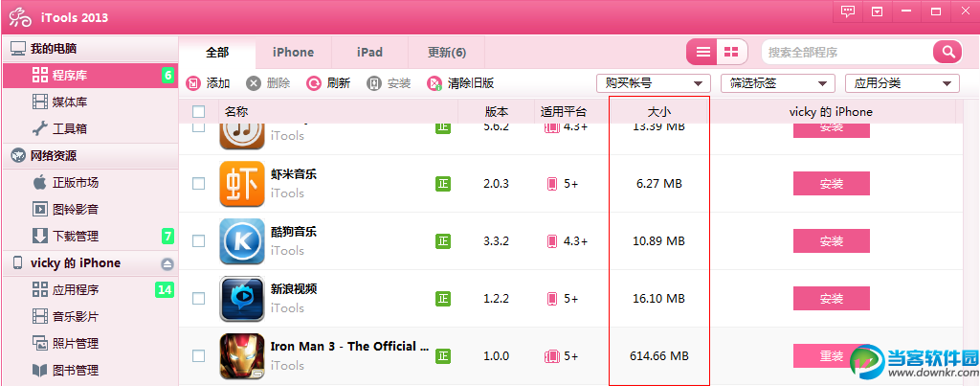Viewport: 980px width, 386px height.
Task: Open 照片管理 in sidebar
Action: point(89,344)
